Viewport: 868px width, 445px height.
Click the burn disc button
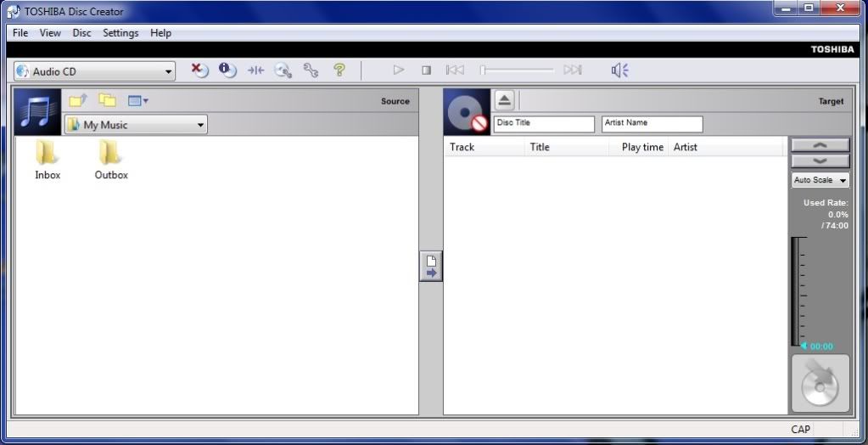pyautogui.click(x=820, y=383)
